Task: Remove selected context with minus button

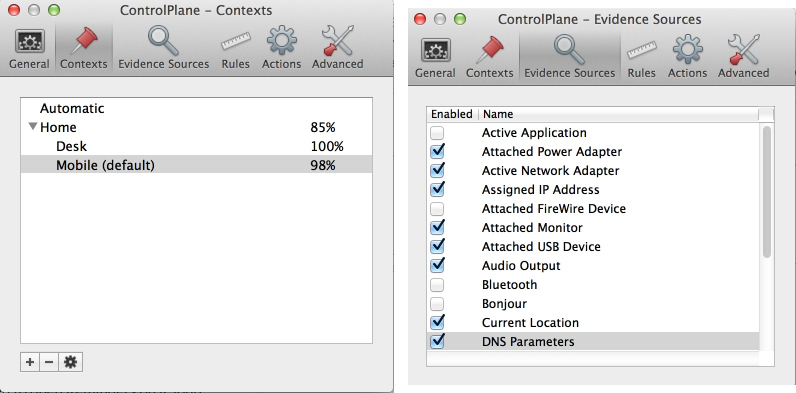Action: [49, 362]
